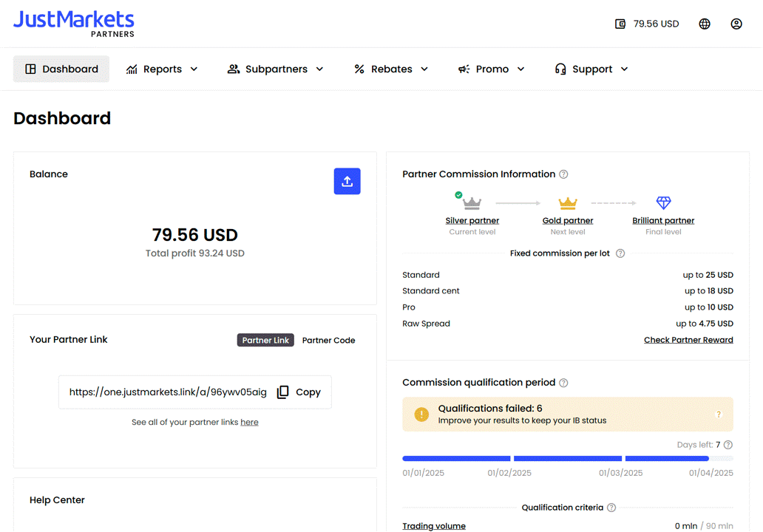Click the 'up to 10 USD' Pro value

708,307
